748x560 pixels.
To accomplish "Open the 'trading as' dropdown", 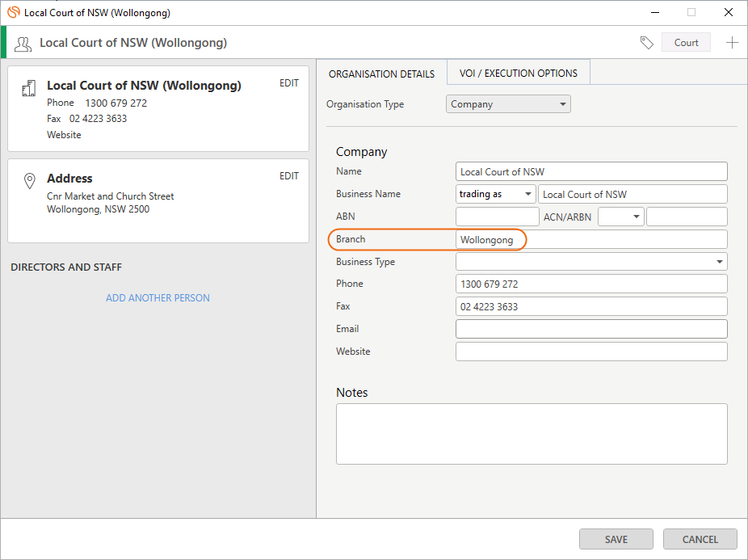I will point(496,194).
